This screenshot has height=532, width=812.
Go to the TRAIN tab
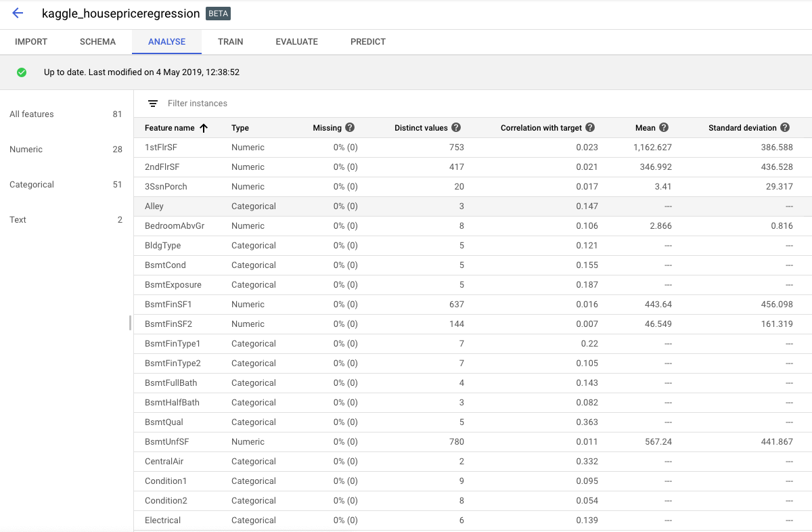(231, 42)
